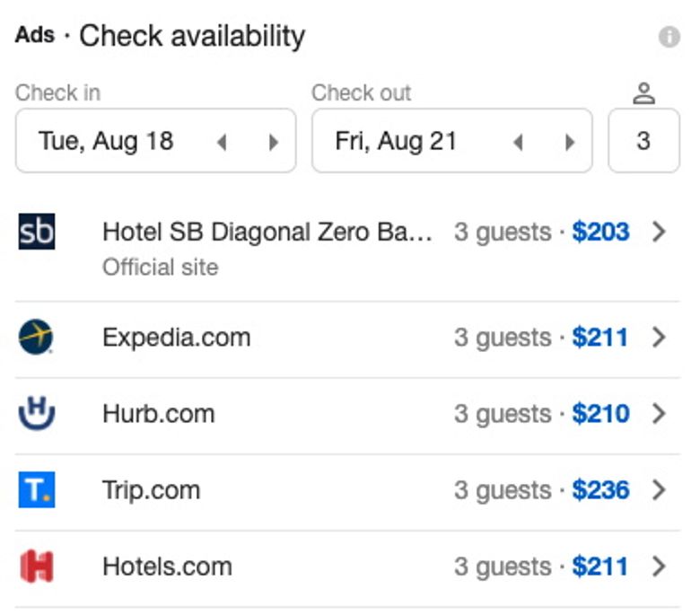Click the info icon beside Check availability

(669, 37)
